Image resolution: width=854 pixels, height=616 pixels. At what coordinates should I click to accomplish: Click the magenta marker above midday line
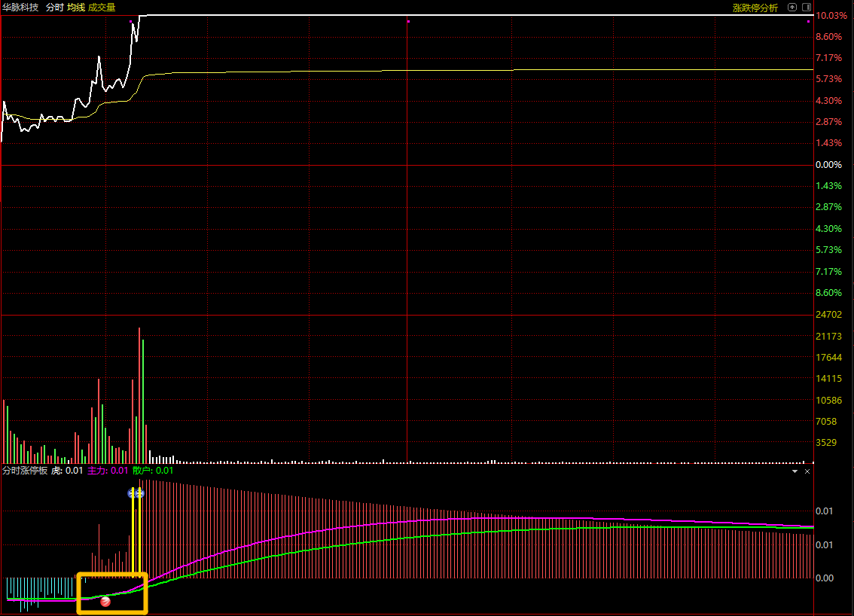(x=408, y=22)
